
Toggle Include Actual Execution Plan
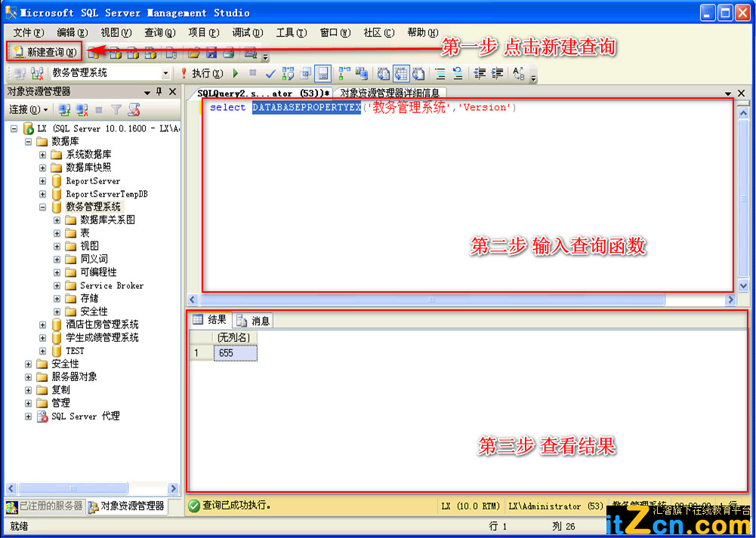[x=344, y=73]
